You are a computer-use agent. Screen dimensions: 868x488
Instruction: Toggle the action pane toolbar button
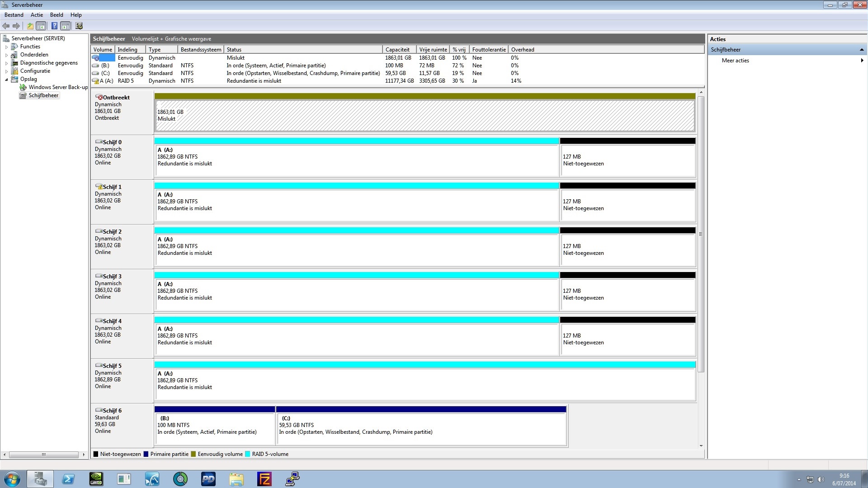pyautogui.click(x=66, y=26)
